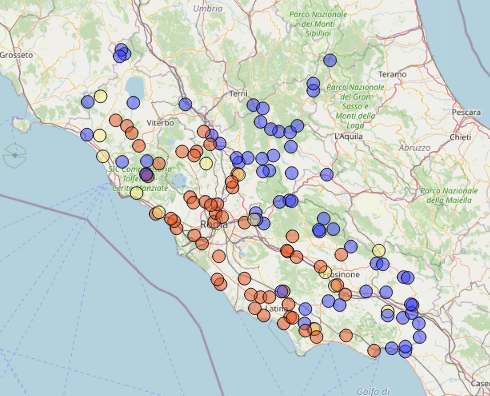Image resolution: width=490 pixels, height=396 pixels.
Task: Click the blue marker beside Lake Bolsena's south shore
Action: pos(133,103)
